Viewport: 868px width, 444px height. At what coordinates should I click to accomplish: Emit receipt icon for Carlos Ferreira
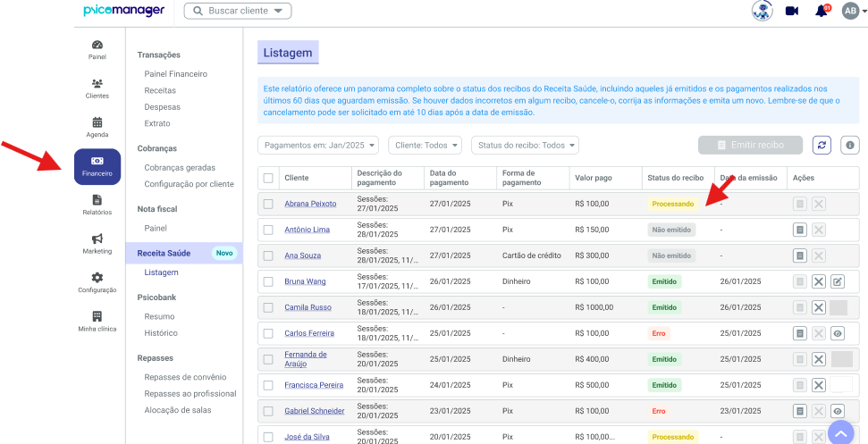pyautogui.click(x=799, y=333)
